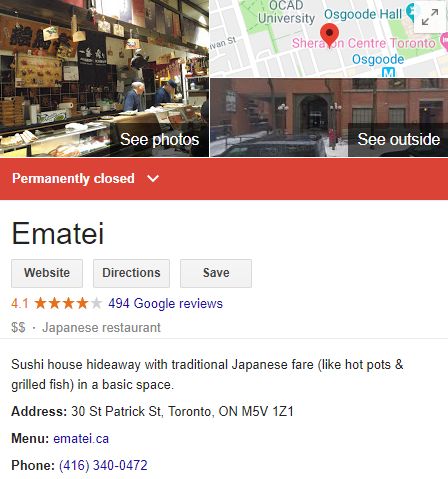Open the See outside street view

coord(329,118)
